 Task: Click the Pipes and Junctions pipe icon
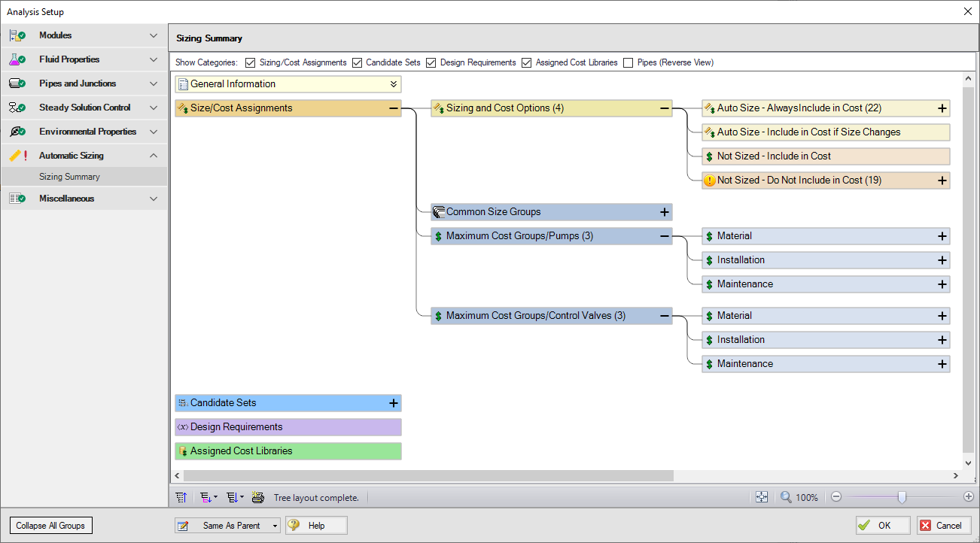pyautogui.click(x=17, y=83)
